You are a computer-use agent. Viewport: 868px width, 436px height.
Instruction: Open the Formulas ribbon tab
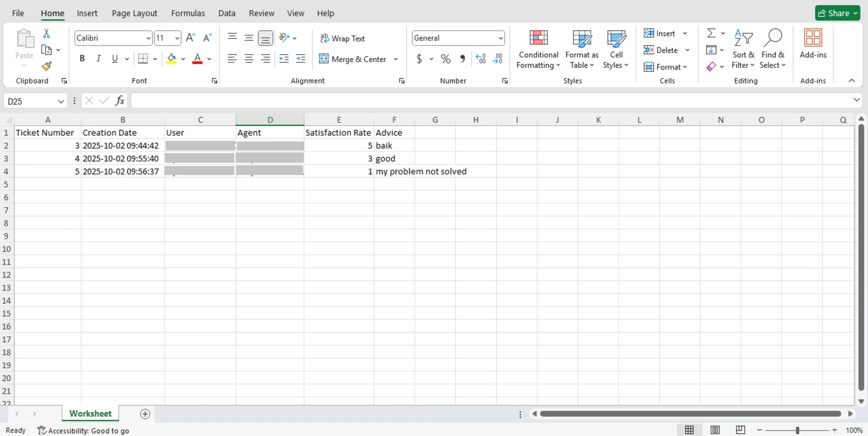point(188,13)
